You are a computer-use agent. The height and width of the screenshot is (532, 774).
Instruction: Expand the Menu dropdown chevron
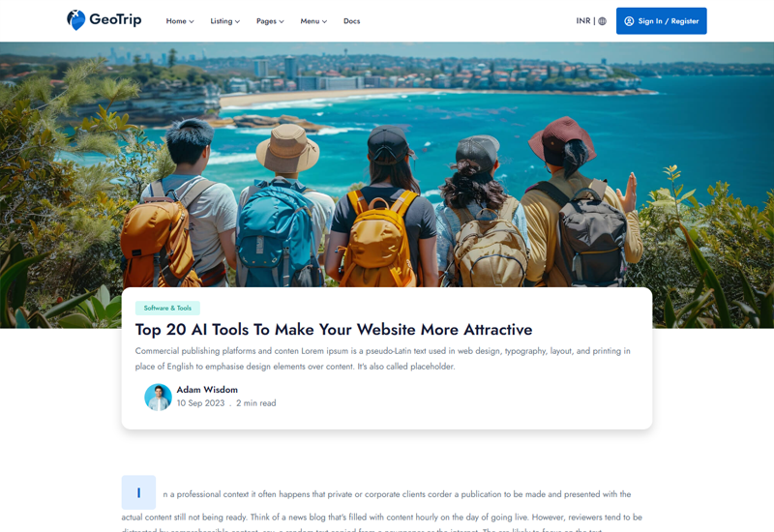coord(324,21)
